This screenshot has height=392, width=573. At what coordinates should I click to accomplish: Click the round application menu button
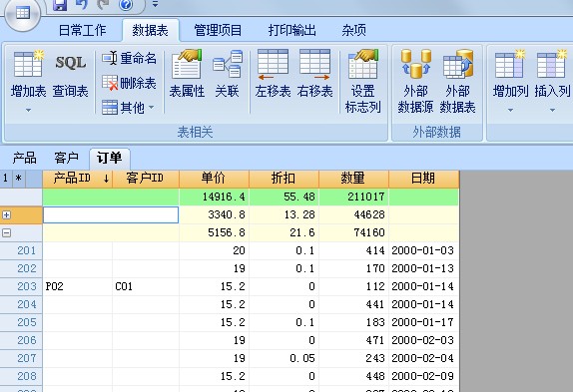pyautogui.click(x=22, y=13)
